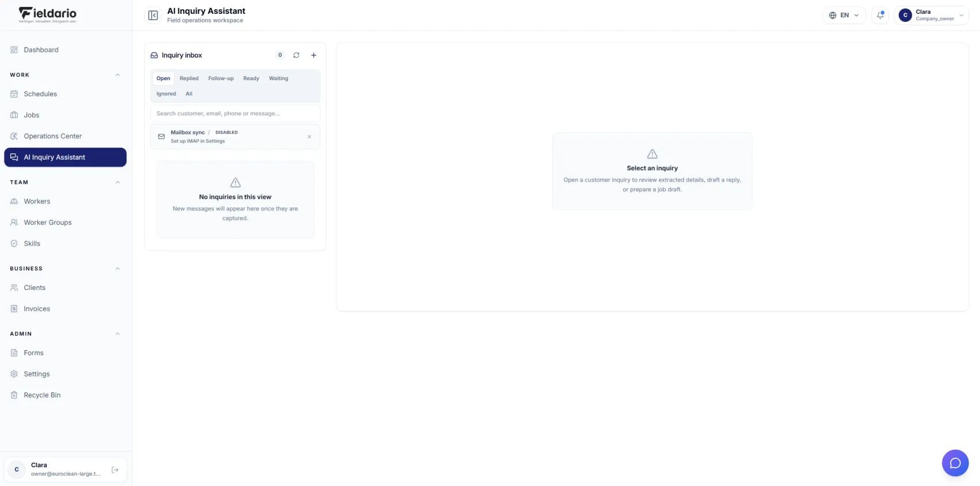Open Settings page
The height and width of the screenshot is (486, 980).
(x=65, y=374)
